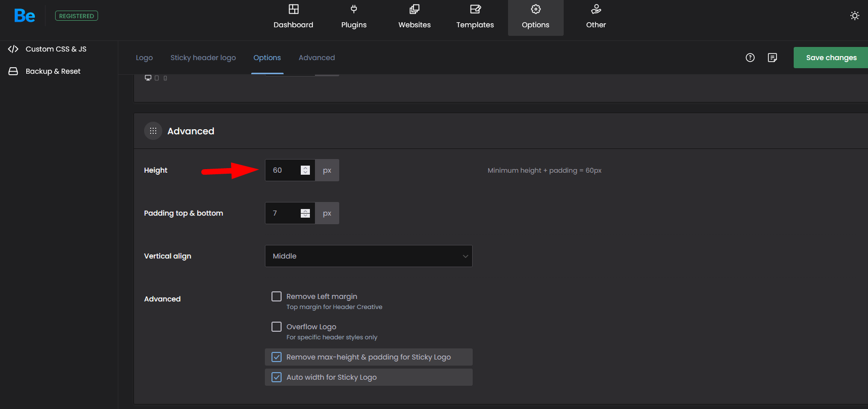The image size is (868, 409).
Task: Open the Templates section
Action: tap(475, 18)
